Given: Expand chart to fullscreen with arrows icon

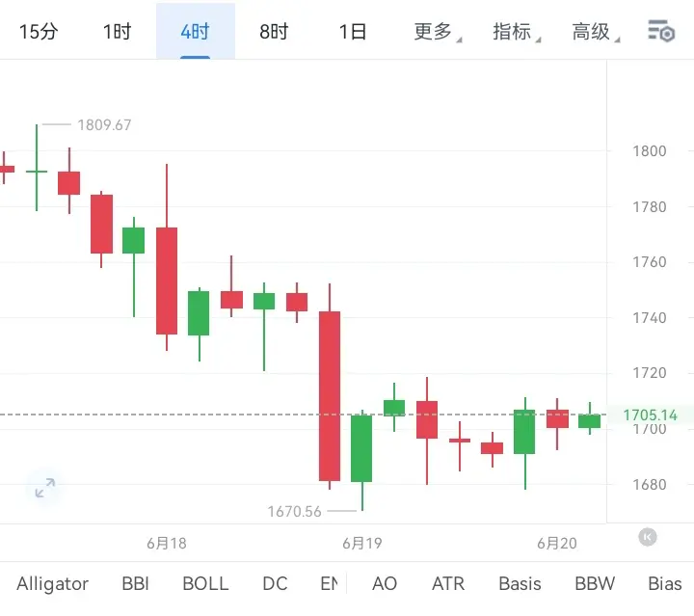Looking at the screenshot, I should (44, 488).
